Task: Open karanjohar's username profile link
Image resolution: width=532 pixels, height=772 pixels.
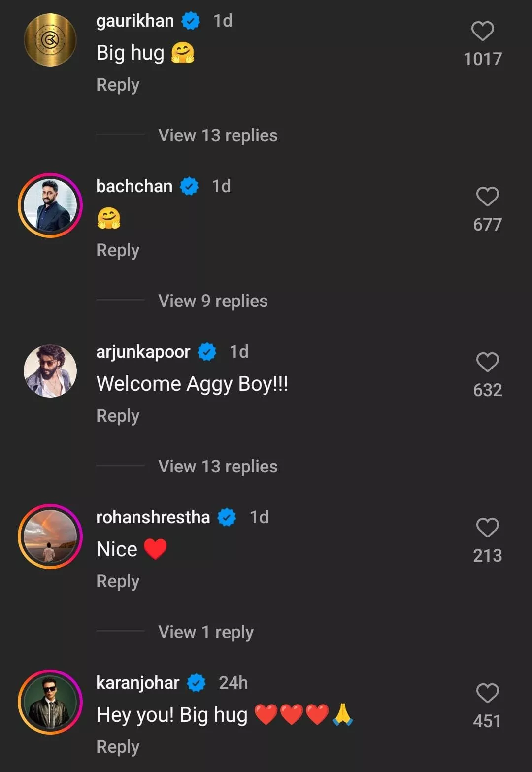Action: tap(137, 683)
